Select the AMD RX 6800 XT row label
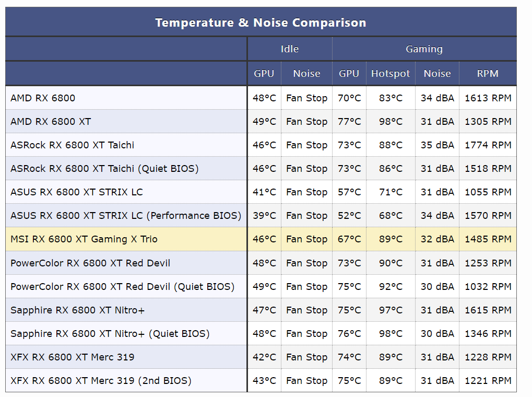The image size is (532, 397). tap(51, 122)
